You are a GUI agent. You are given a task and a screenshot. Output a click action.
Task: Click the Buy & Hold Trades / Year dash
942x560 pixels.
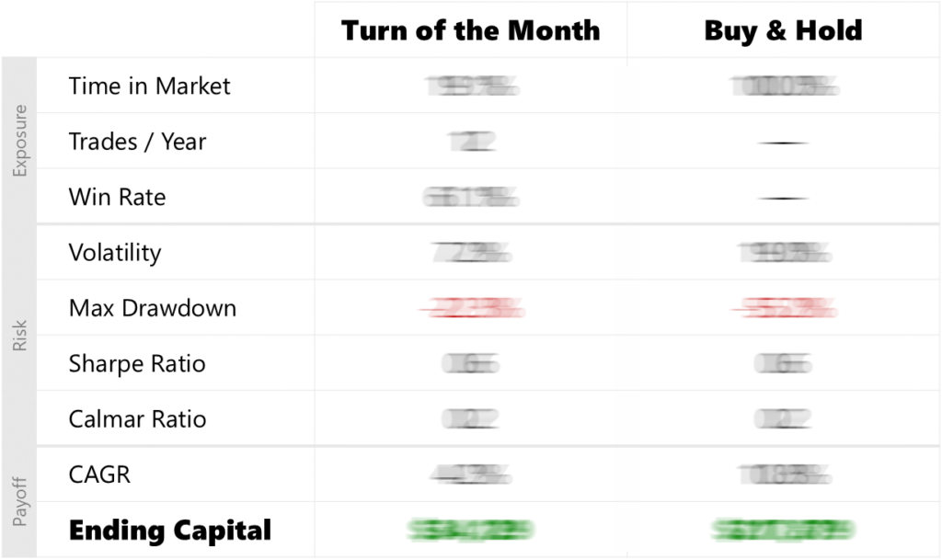click(x=783, y=143)
